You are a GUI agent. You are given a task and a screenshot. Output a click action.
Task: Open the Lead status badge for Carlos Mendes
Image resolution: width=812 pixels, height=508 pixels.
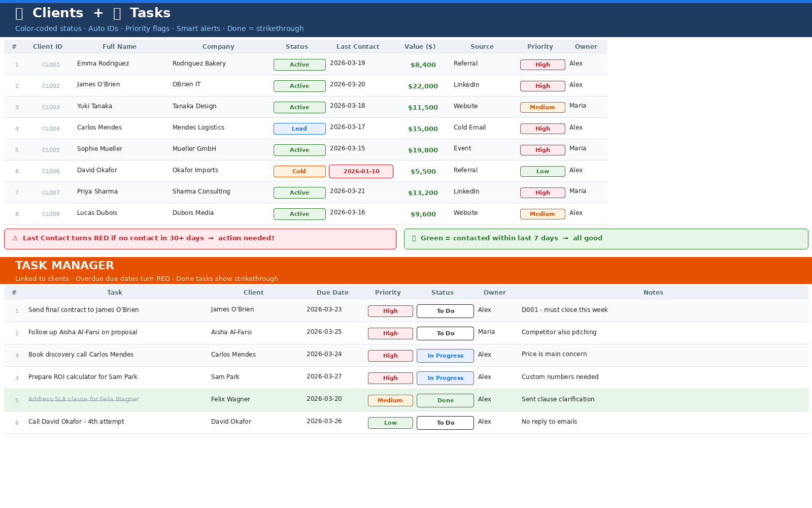pyautogui.click(x=299, y=129)
